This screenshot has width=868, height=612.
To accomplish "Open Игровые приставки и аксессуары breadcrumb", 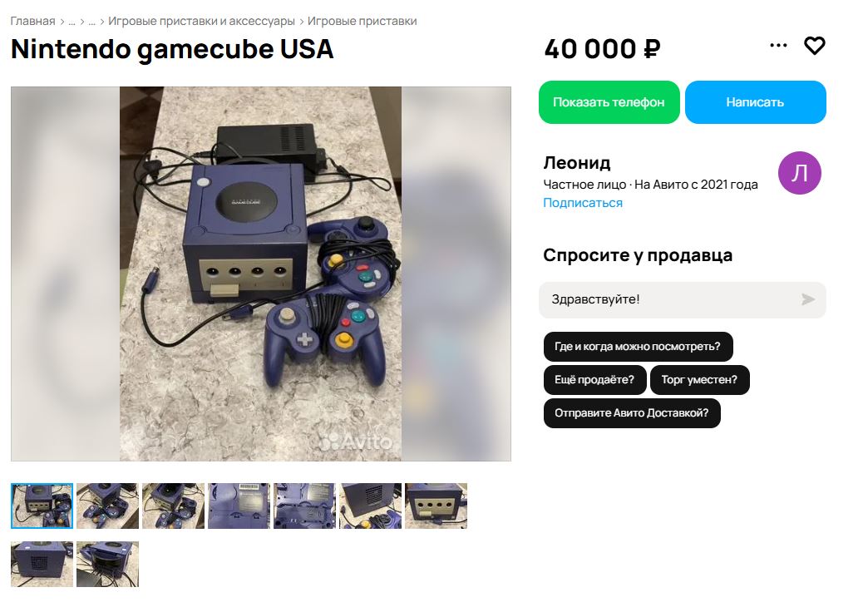I will 201,21.
